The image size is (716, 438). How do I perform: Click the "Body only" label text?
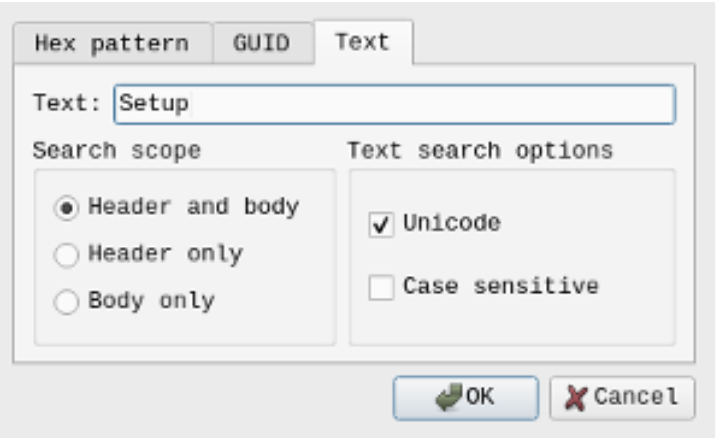tap(151, 301)
